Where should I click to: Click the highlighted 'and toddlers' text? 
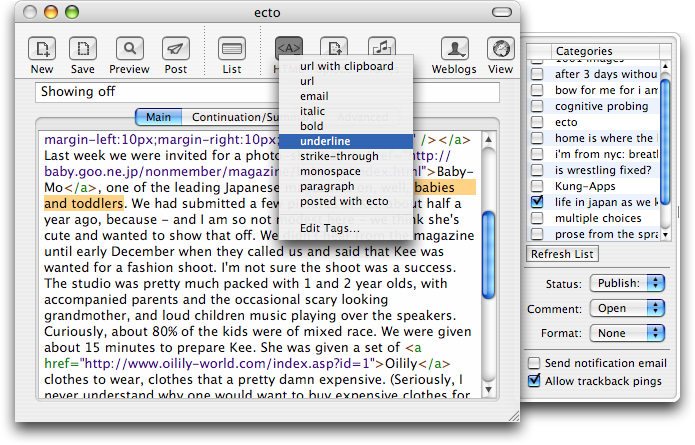[84, 203]
